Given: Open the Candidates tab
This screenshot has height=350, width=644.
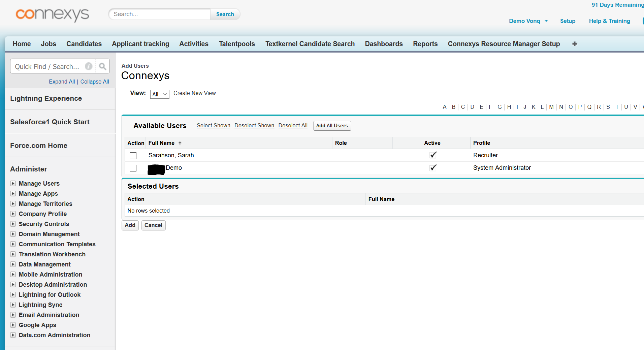Looking at the screenshot, I should (84, 44).
